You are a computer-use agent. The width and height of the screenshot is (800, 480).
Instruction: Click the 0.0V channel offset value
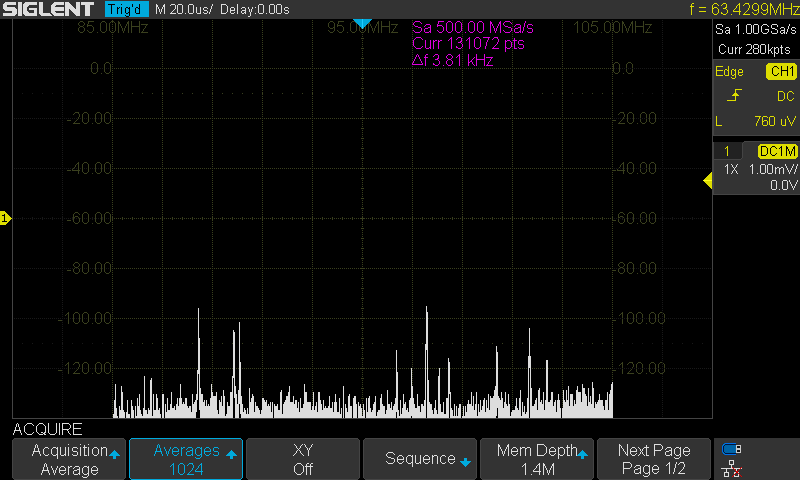tap(783, 185)
